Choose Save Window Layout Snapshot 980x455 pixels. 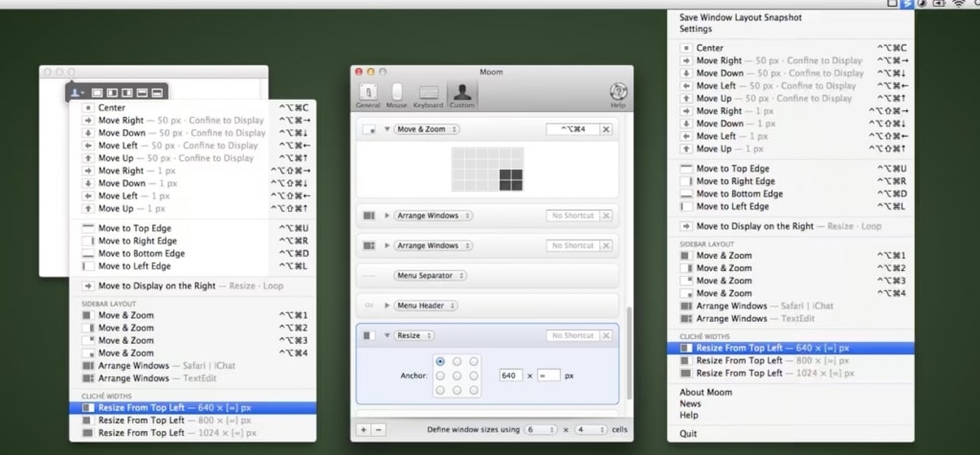point(791,17)
